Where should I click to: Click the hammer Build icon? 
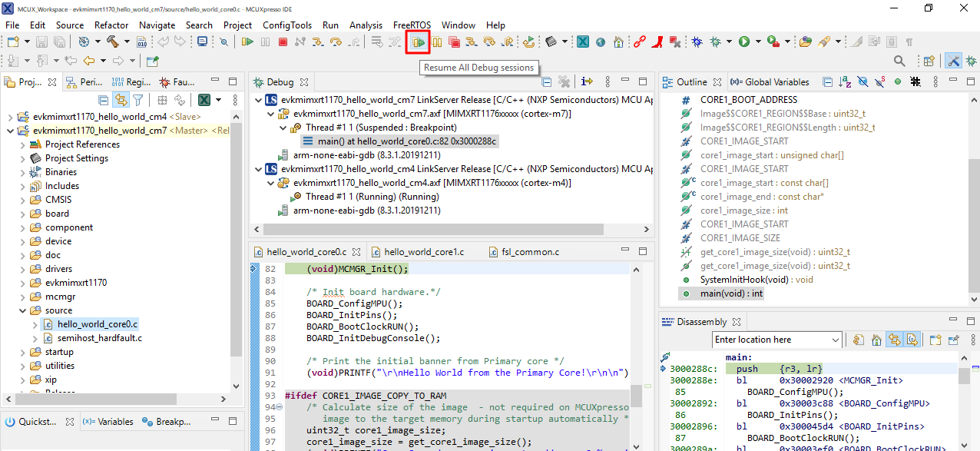click(x=113, y=42)
